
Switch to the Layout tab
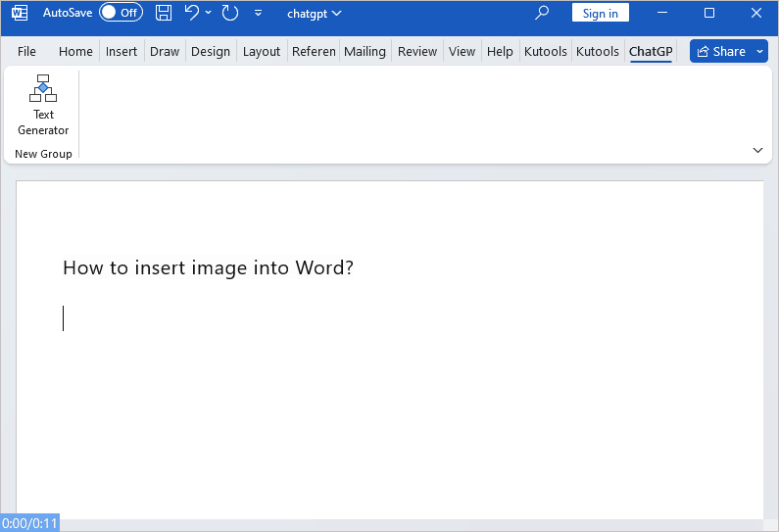point(261,51)
